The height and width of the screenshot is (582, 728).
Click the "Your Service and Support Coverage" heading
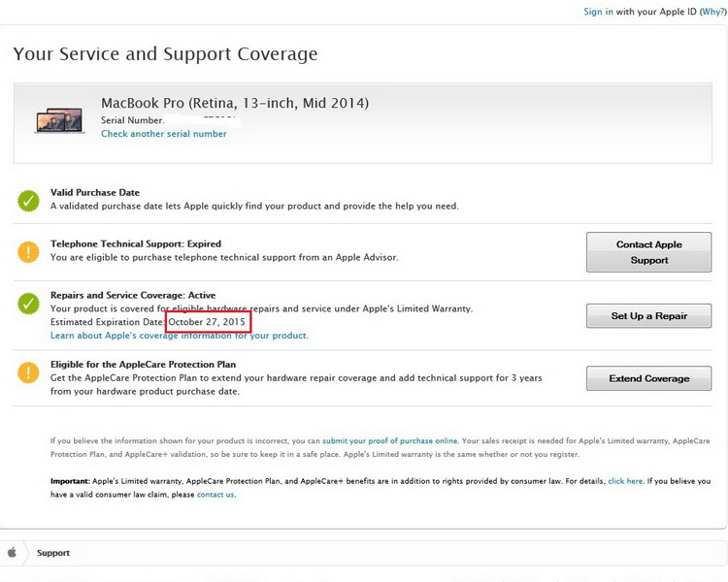click(x=165, y=54)
